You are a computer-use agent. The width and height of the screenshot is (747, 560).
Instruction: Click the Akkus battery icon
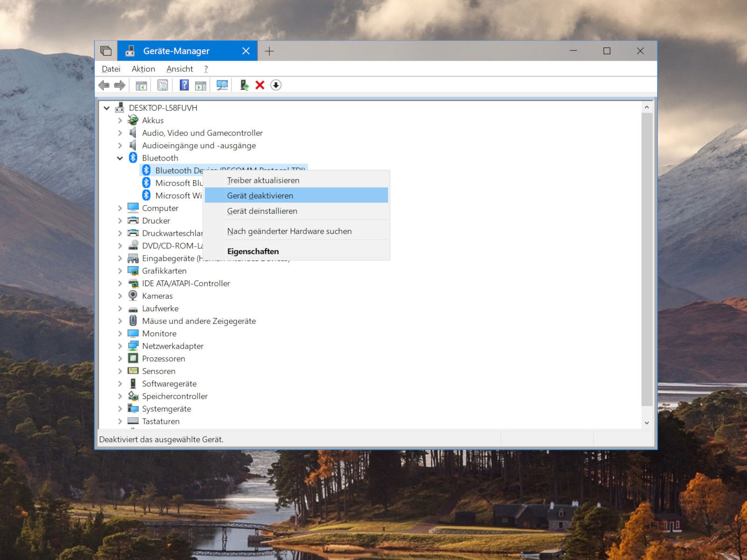(x=133, y=120)
